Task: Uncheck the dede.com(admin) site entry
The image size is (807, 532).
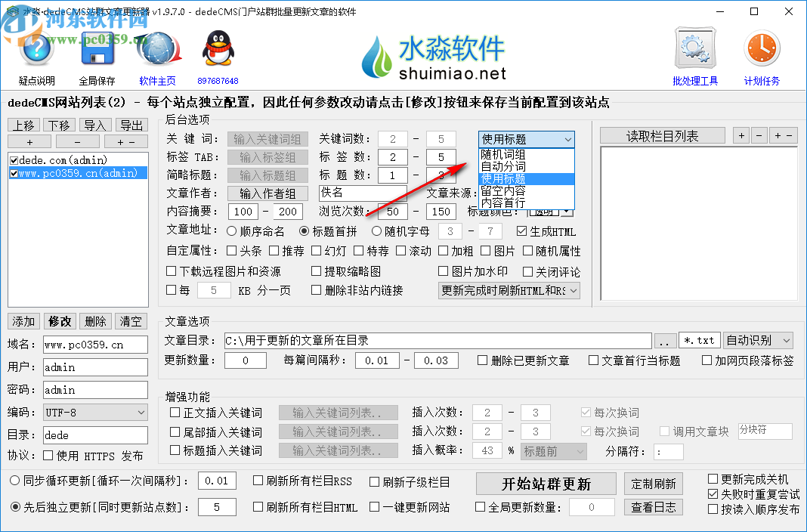Action: click(x=16, y=160)
